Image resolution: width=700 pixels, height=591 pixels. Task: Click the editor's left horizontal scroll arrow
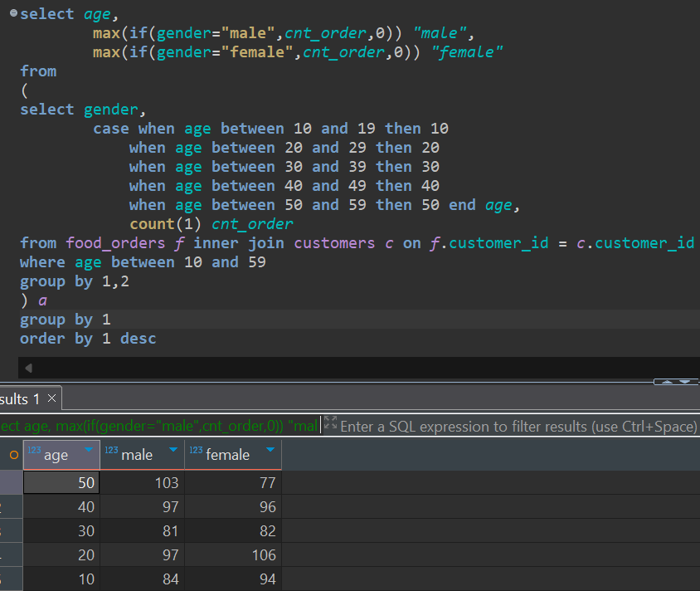click(x=28, y=368)
